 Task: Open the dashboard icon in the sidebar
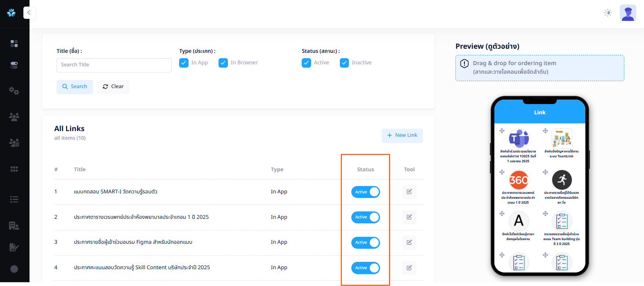click(14, 43)
